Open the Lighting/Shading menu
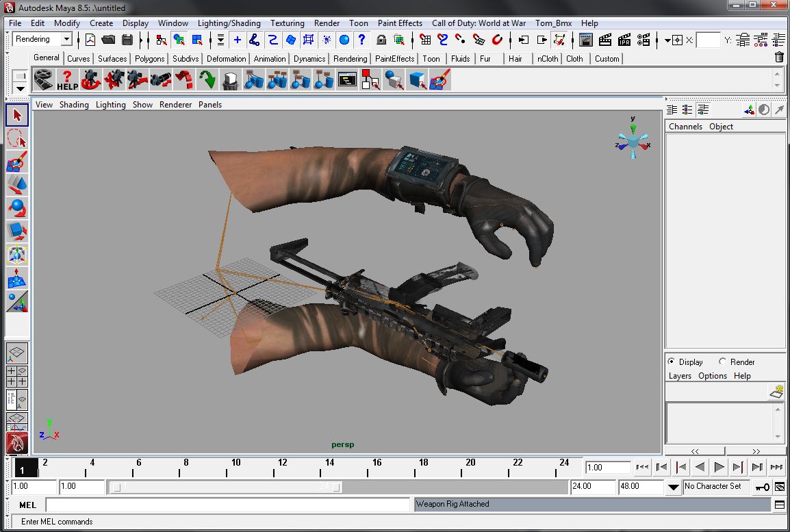The image size is (790, 532). point(229,23)
